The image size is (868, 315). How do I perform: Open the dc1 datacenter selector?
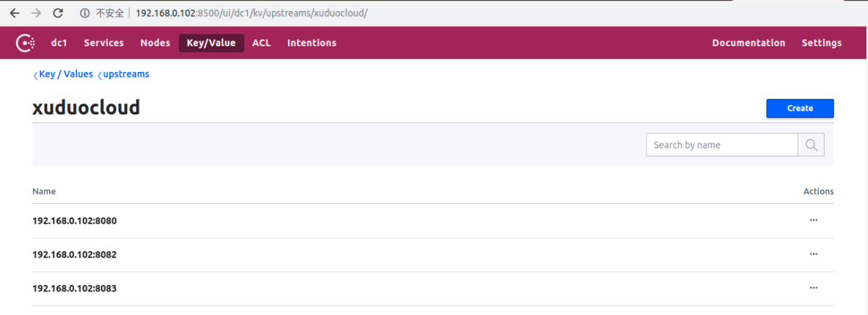tap(59, 43)
